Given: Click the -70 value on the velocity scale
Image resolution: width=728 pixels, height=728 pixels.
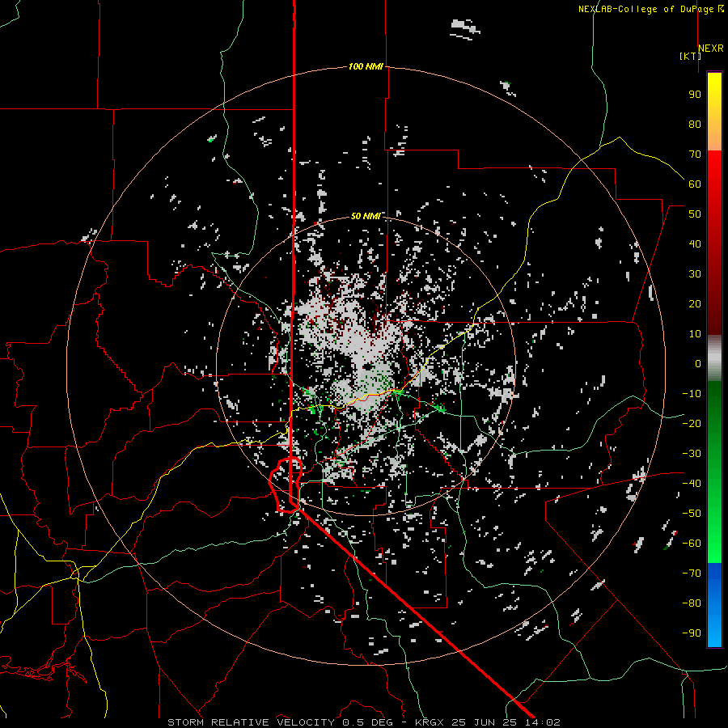Looking at the screenshot, I should [x=692, y=574].
